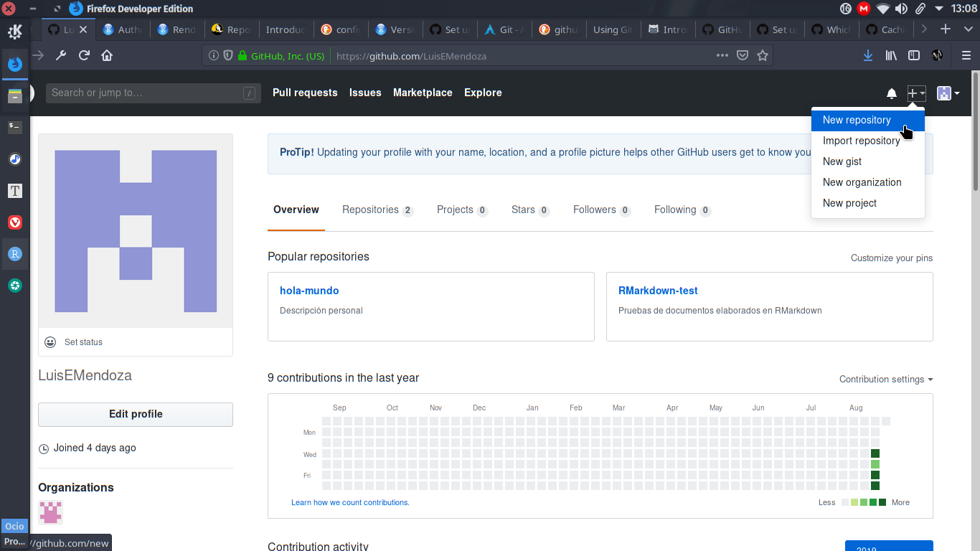
Task: Open the downloads panel
Action: coord(868,55)
